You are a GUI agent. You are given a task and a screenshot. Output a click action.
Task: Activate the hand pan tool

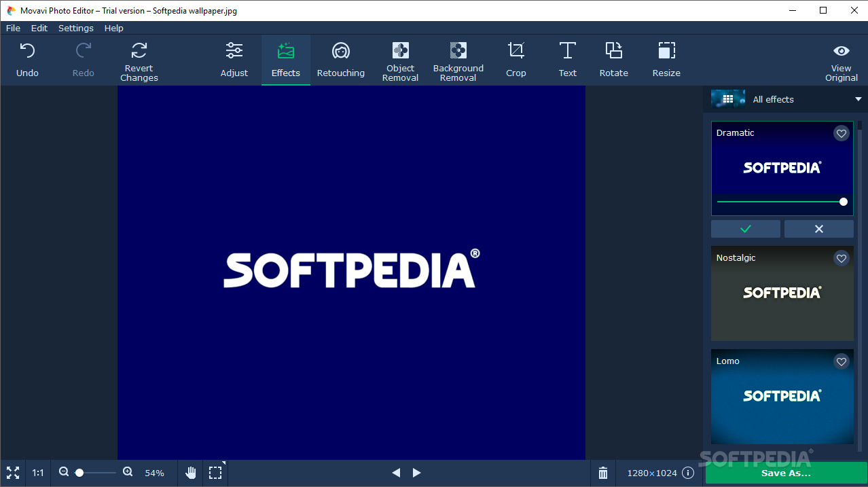[192, 473]
